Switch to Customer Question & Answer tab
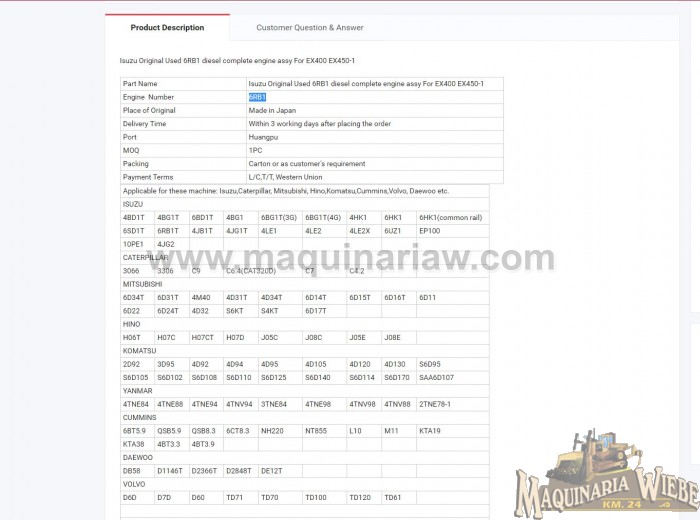The image size is (700, 520). click(309, 28)
